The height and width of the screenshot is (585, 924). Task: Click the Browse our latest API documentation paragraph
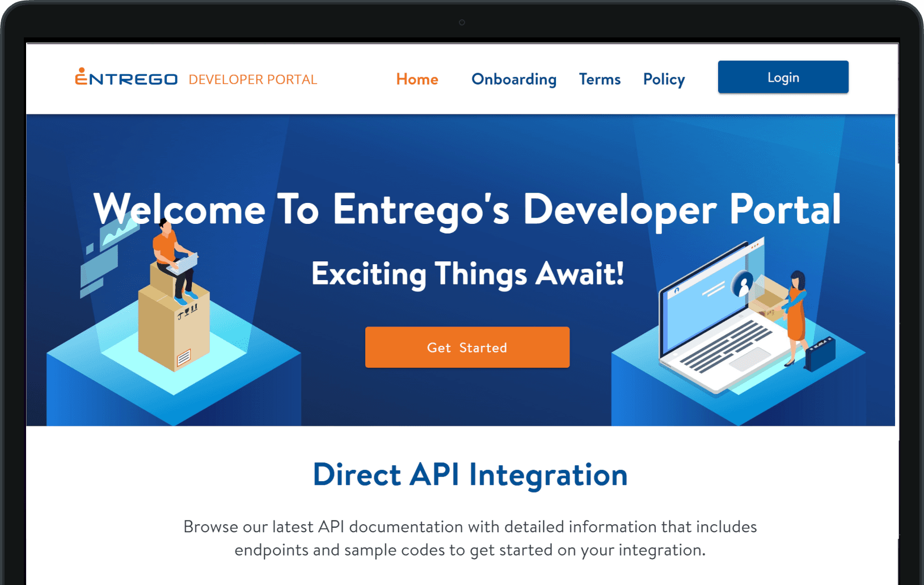tap(470, 539)
